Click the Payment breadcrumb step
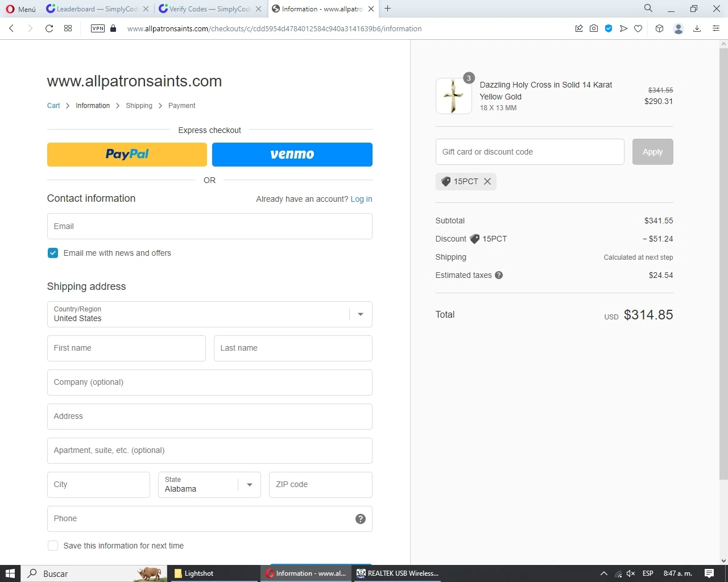The image size is (728, 582). (x=182, y=106)
